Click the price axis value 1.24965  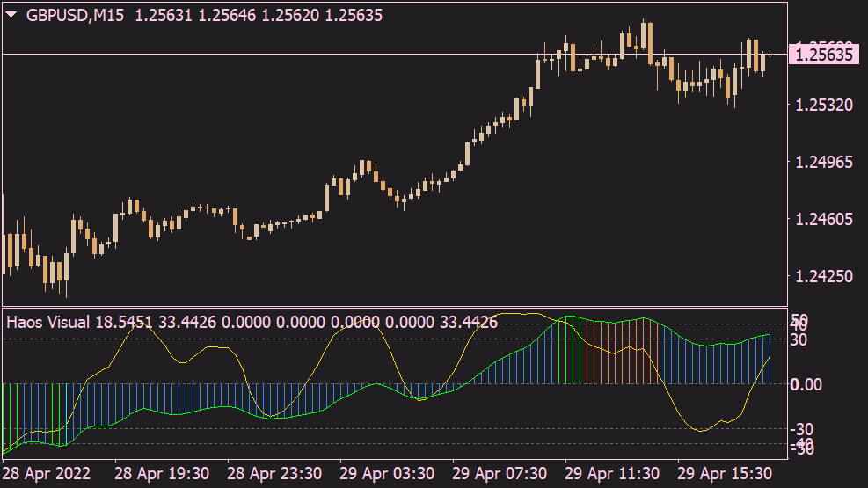pyautogui.click(x=824, y=162)
